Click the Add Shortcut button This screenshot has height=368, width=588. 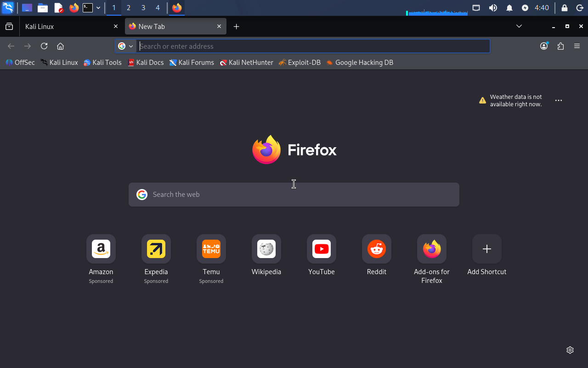click(487, 249)
